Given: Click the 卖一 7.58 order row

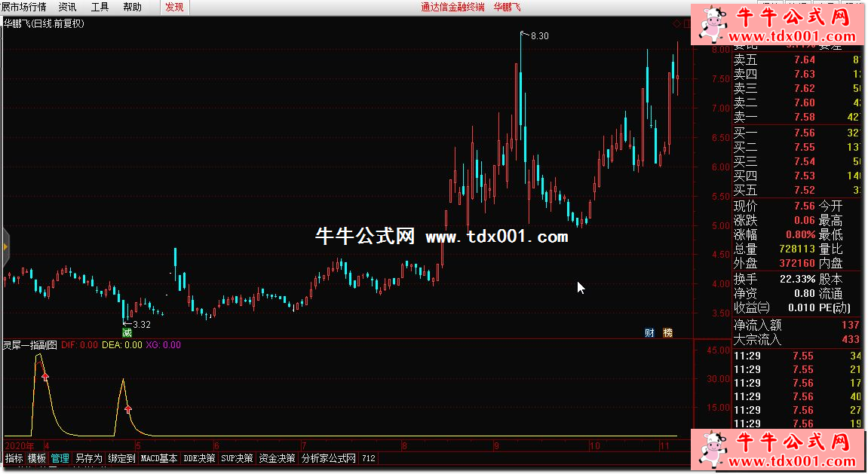Looking at the screenshot, I should (797, 118).
